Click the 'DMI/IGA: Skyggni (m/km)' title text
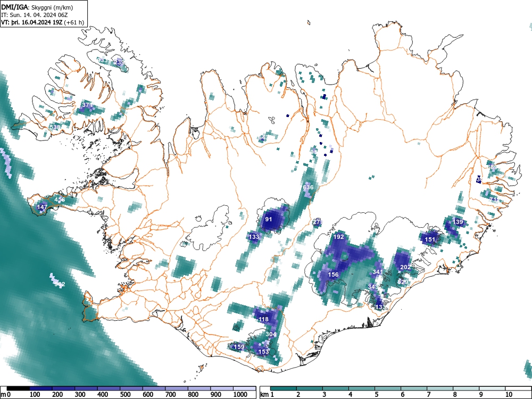Image resolution: width=532 pixels, height=399 pixels. click(37, 7)
